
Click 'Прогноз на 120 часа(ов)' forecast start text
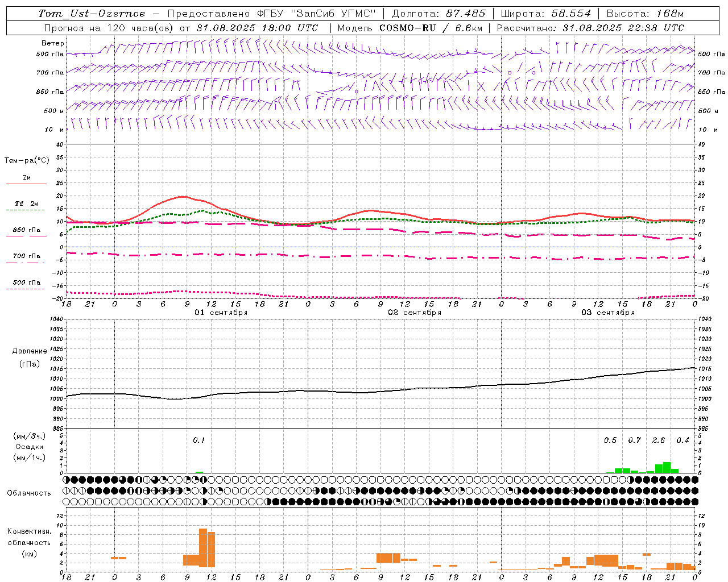[x=109, y=28]
